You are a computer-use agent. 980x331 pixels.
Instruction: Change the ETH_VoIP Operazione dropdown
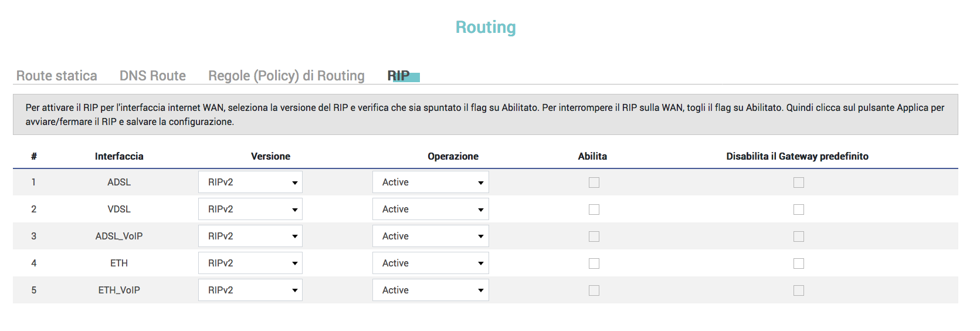pos(430,291)
